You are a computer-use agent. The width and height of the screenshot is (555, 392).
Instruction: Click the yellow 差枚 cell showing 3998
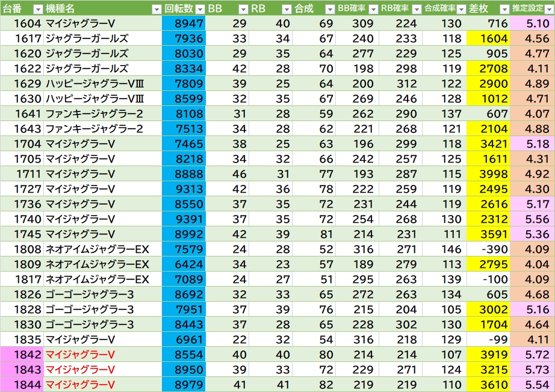tap(488, 174)
